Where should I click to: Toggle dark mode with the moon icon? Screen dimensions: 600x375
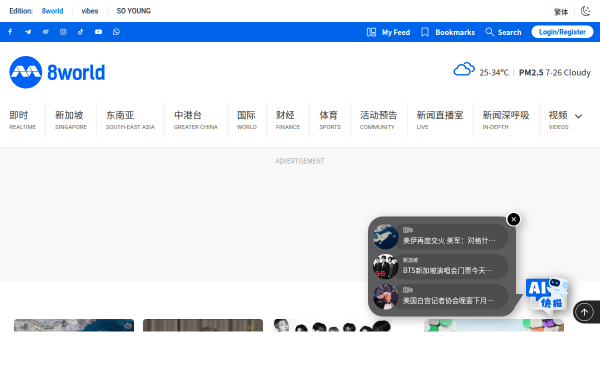(585, 11)
